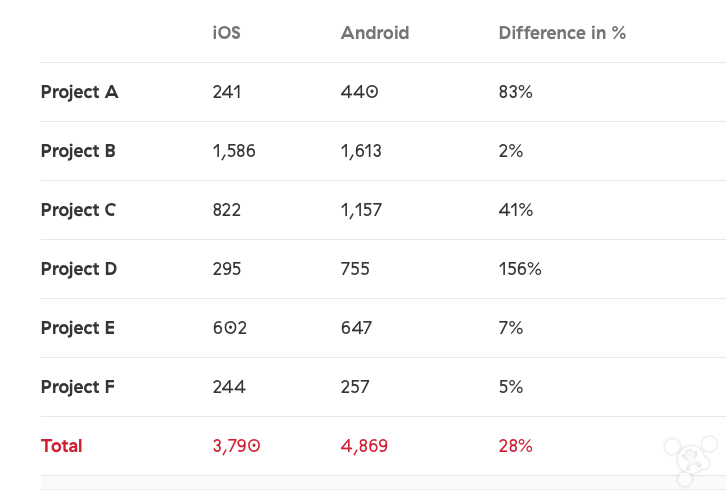The image size is (726, 496).
Task: Click Project D's 156% difference cell
Action: 520,269
